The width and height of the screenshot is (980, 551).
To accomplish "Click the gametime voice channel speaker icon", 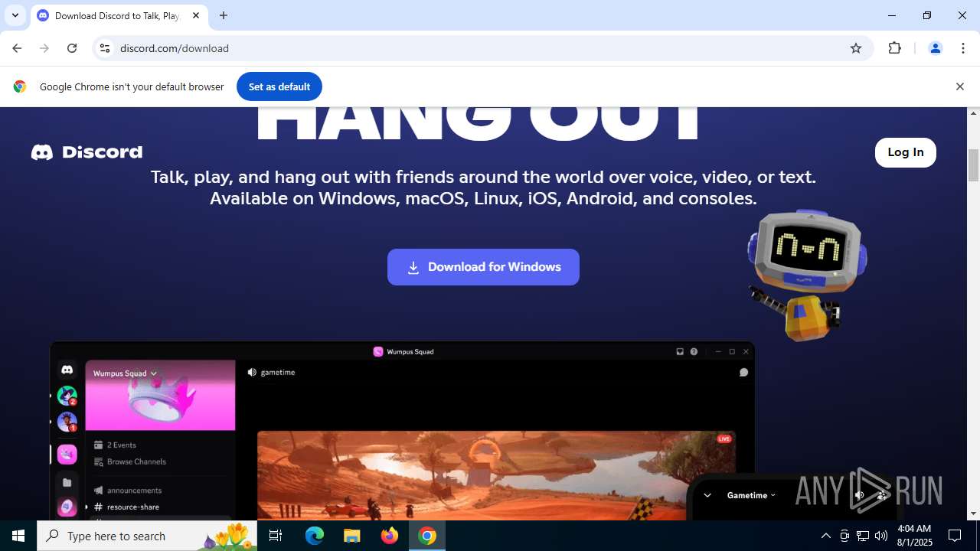I will coord(252,372).
